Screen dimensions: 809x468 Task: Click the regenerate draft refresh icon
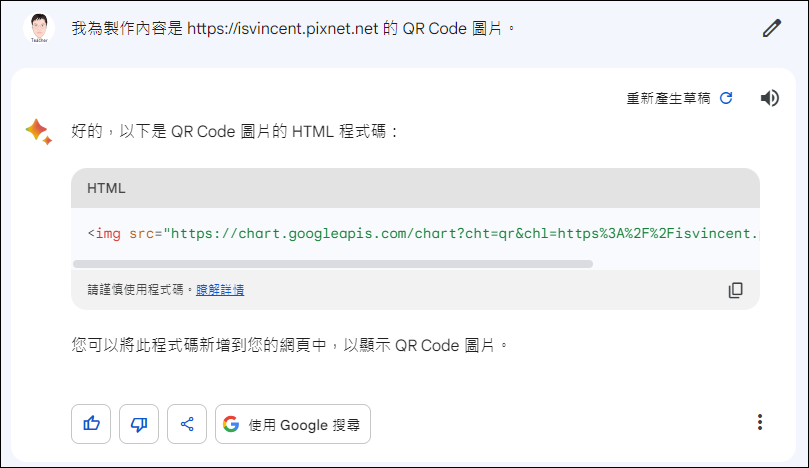tap(726, 98)
